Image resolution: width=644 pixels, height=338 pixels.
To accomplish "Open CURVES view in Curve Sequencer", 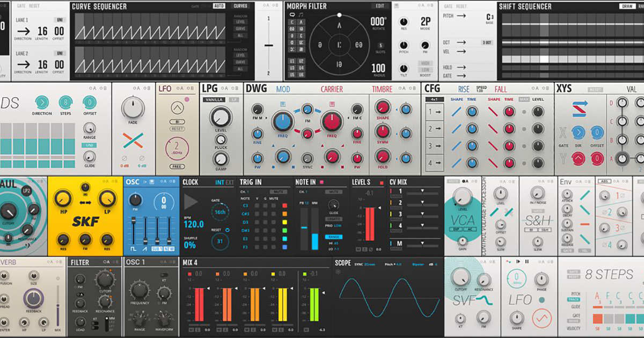I will [240, 6].
